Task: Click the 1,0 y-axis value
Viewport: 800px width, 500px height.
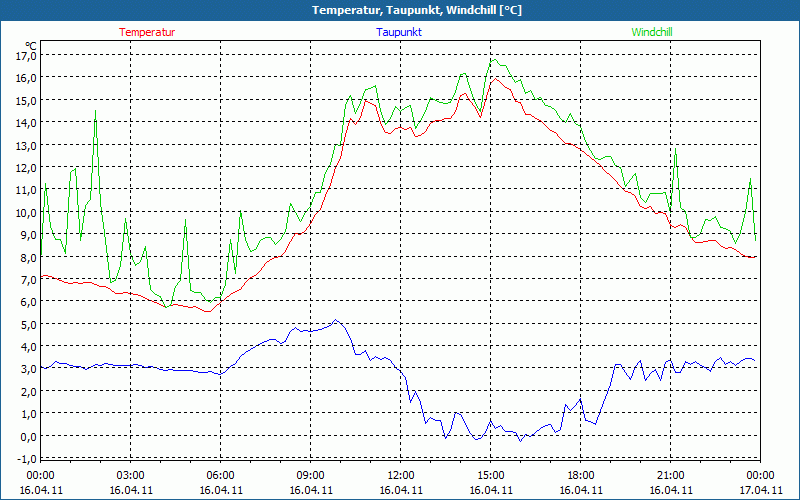Action: [29, 414]
